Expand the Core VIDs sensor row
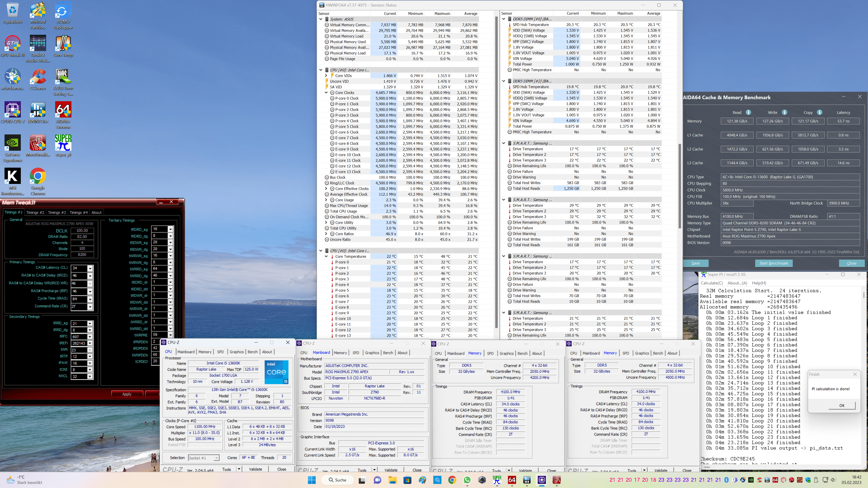Screen dimensions: 868x488 coord(326,76)
